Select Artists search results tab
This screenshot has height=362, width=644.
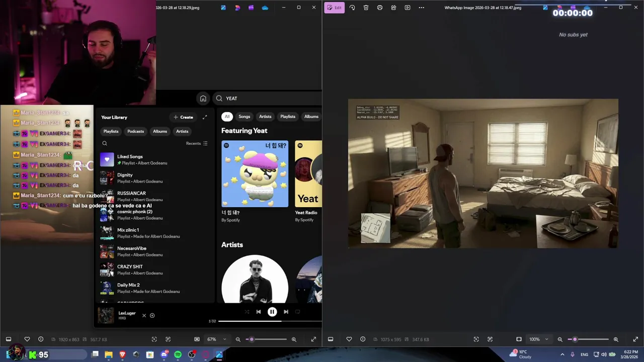[x=265, y=117]
